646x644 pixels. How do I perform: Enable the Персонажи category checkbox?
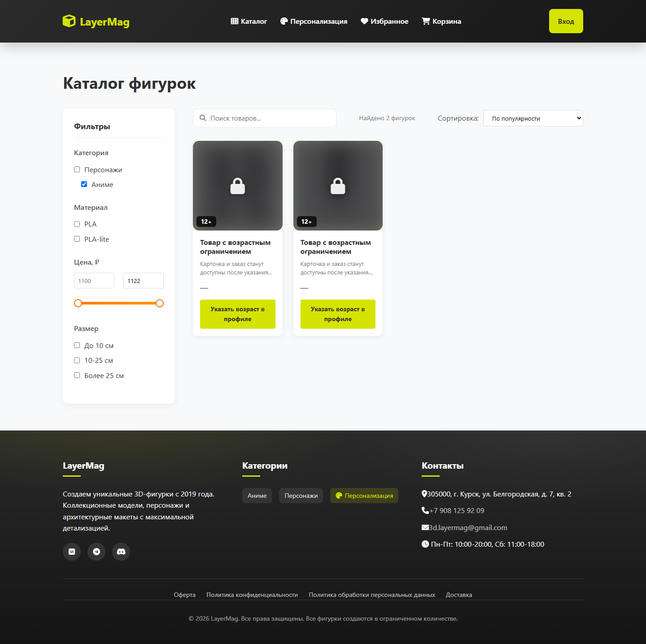pos(77,170)
